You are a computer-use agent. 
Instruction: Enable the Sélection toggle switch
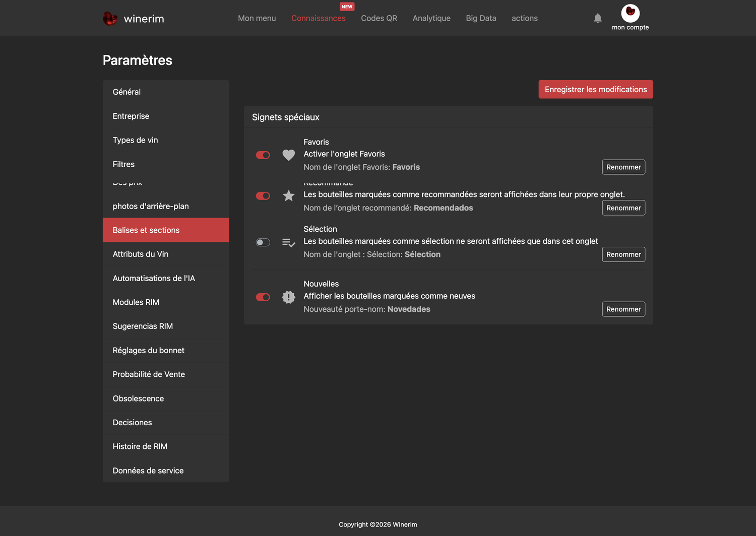point(263,243)
